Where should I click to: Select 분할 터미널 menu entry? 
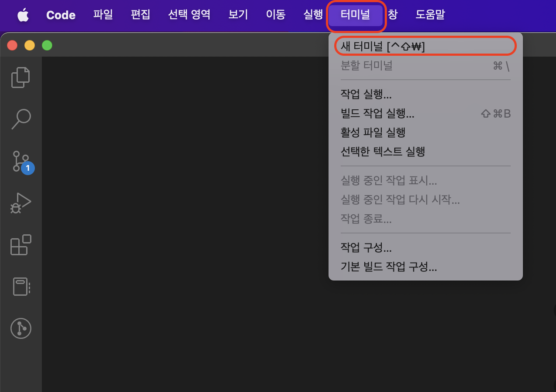coord(425,66)
